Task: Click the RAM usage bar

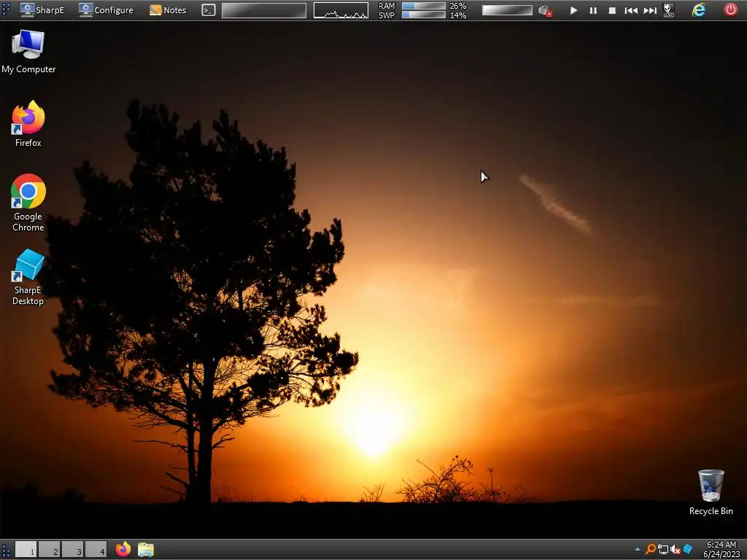Action: tap(423, 6)
